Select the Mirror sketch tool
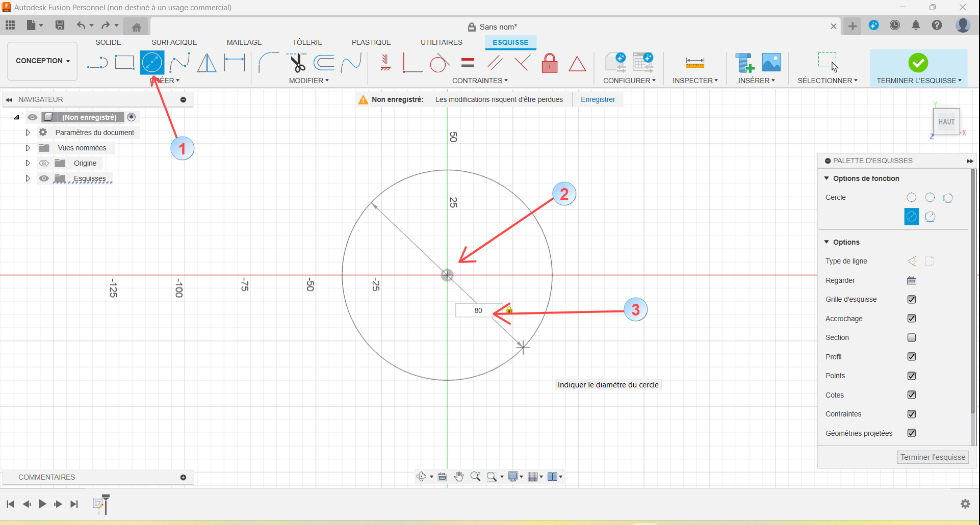Screen dimensions: 980x525 [x=207, y=63]
